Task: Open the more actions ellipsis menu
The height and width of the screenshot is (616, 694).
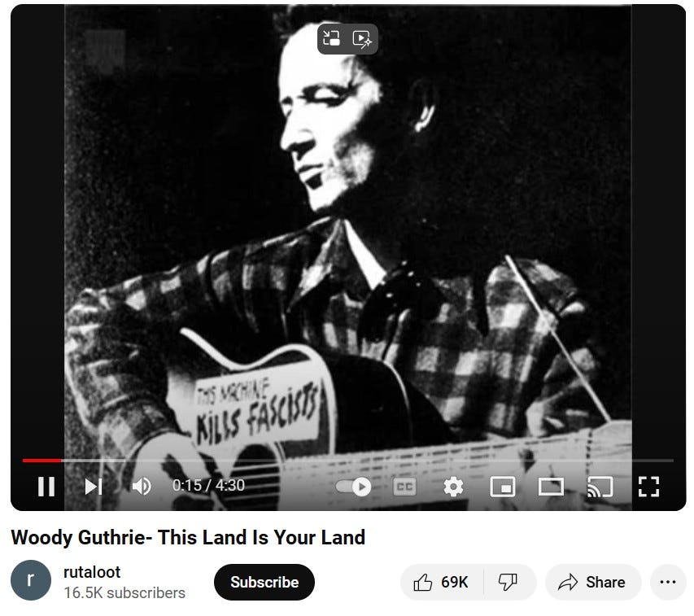Action: coord(668,582)
